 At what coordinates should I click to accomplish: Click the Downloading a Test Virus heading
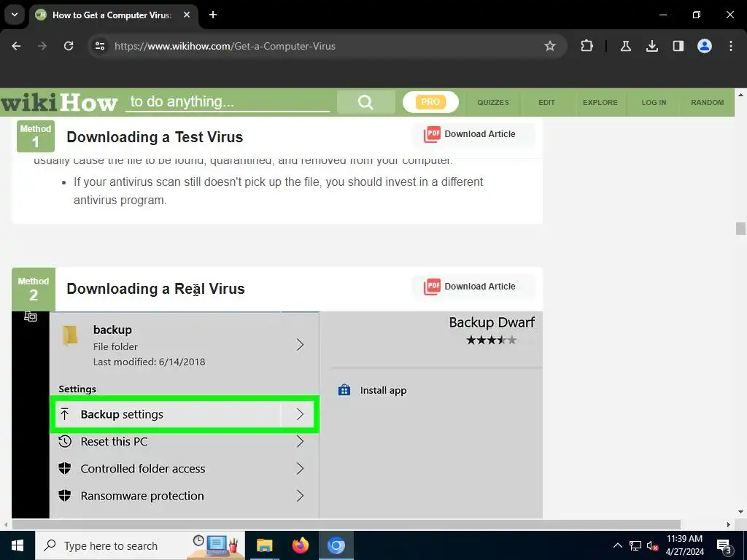coord(155,137)
